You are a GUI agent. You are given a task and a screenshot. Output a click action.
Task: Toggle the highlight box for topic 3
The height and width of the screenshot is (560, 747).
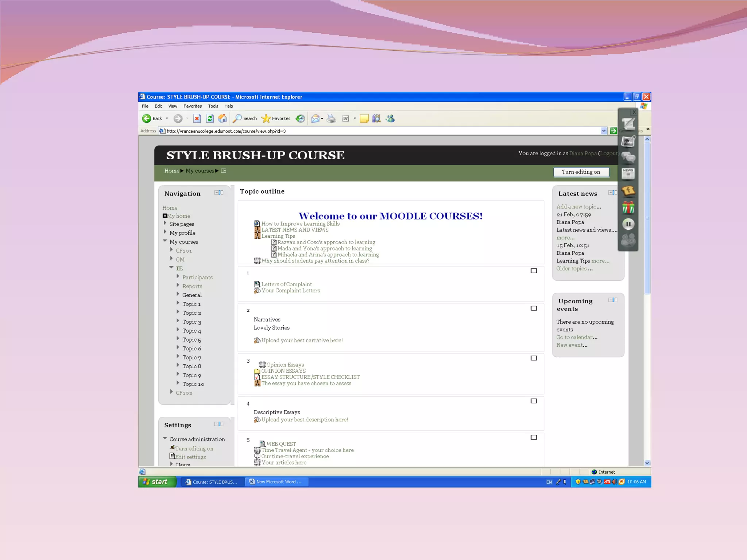click(x=534, y=358)
